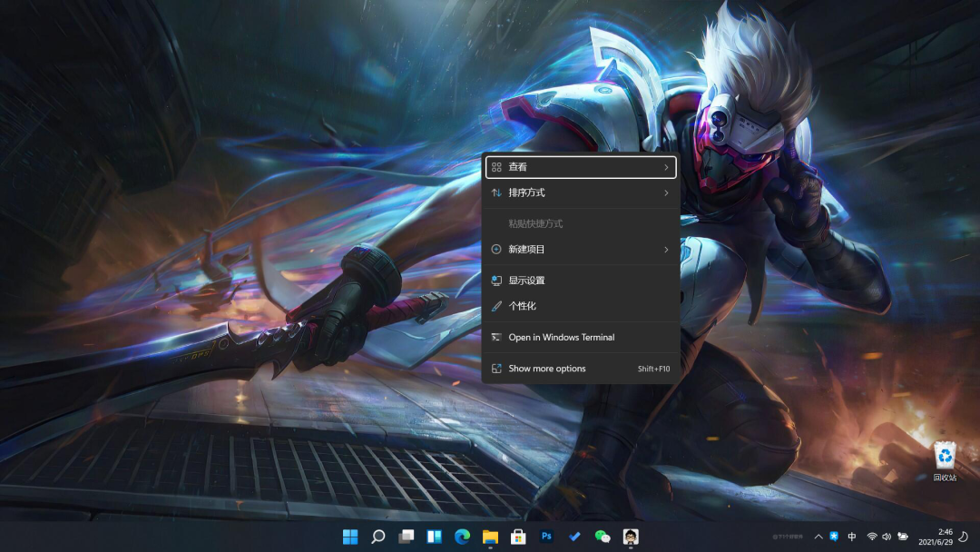Viewport: 980px width, 552px height.
Task: Show hidden system tray icons
Action: (818, 537)
